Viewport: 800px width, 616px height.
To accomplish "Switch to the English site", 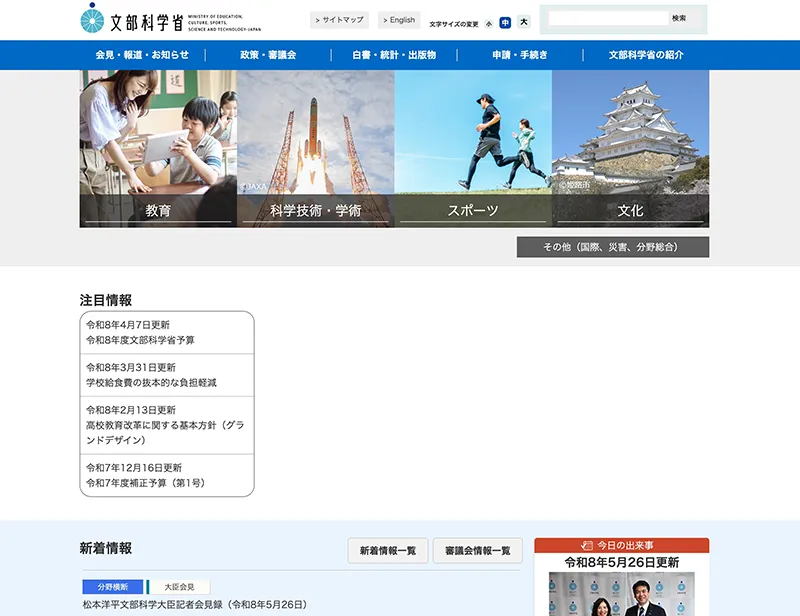I will tap(399, 20).
